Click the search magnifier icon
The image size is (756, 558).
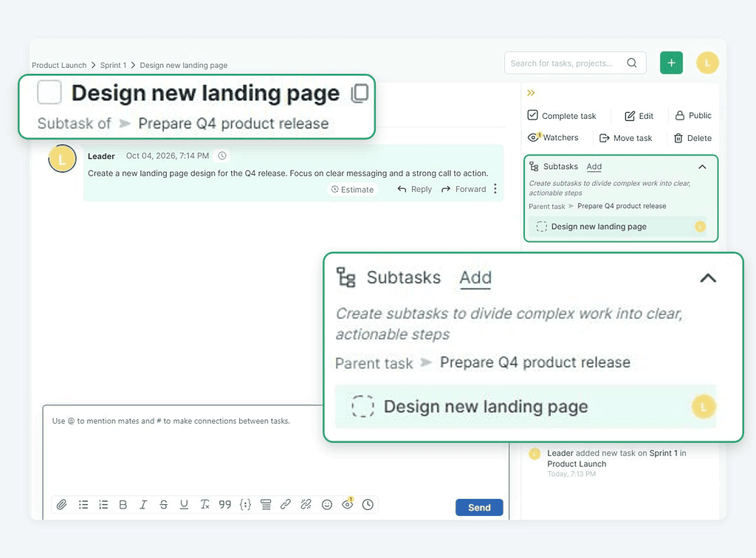pyautogui.click(x=632, y=63)
